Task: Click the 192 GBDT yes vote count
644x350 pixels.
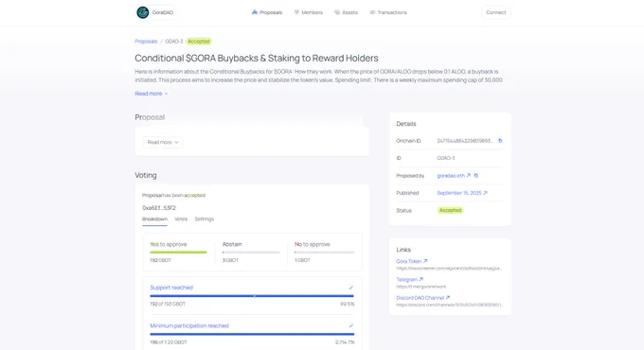Action: click(x=160, y=260)
